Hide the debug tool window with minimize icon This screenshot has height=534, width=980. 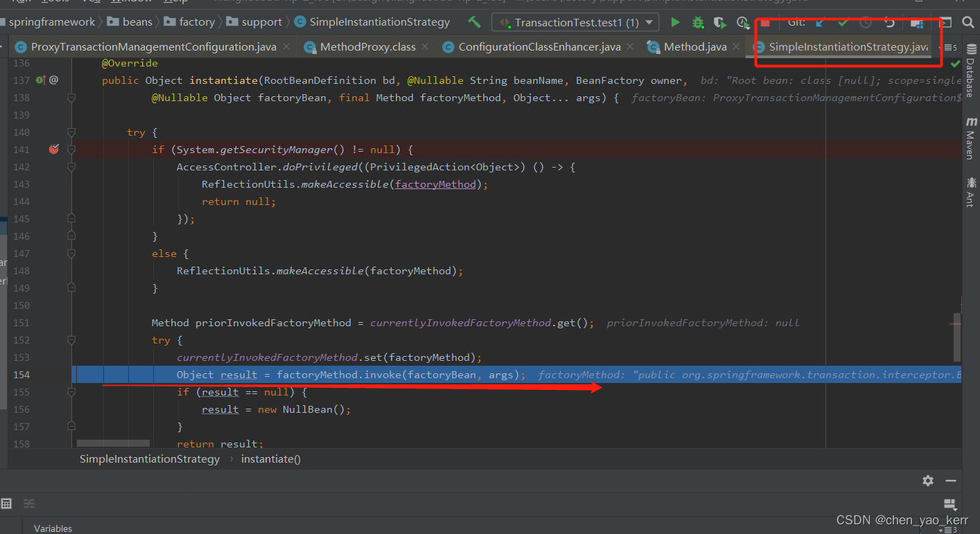[950, 481]
